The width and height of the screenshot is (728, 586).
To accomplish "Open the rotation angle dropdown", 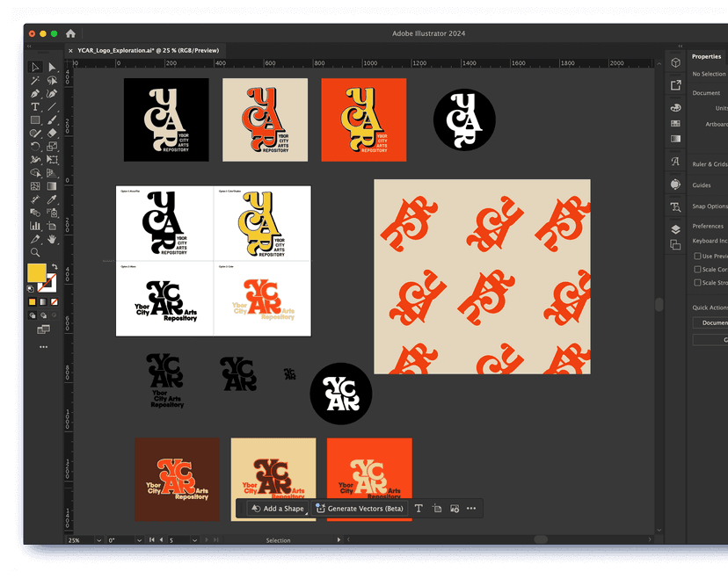I will [x=139, y=540].
